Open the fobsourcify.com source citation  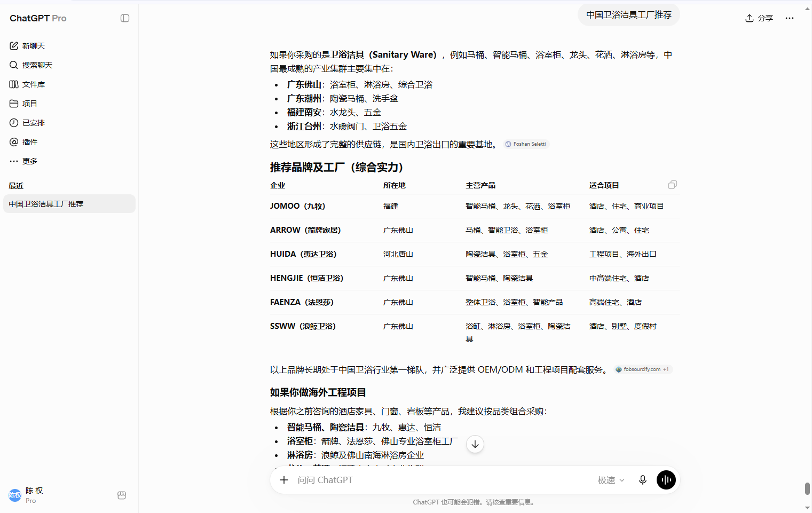pos(643,369)
